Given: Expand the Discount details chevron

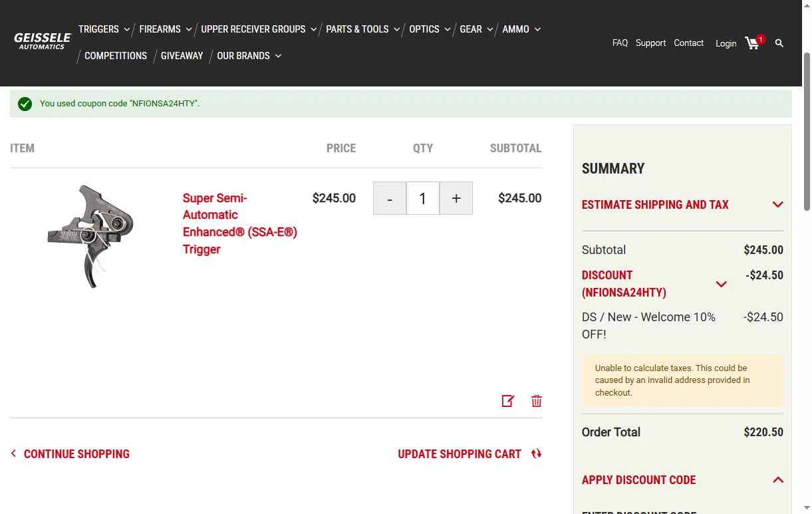Looking at the screenshot, I should coord(721,285).
